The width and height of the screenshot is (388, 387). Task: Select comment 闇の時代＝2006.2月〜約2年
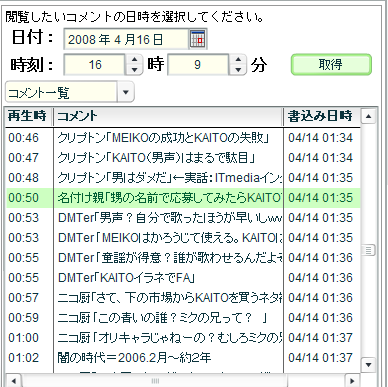183,358
